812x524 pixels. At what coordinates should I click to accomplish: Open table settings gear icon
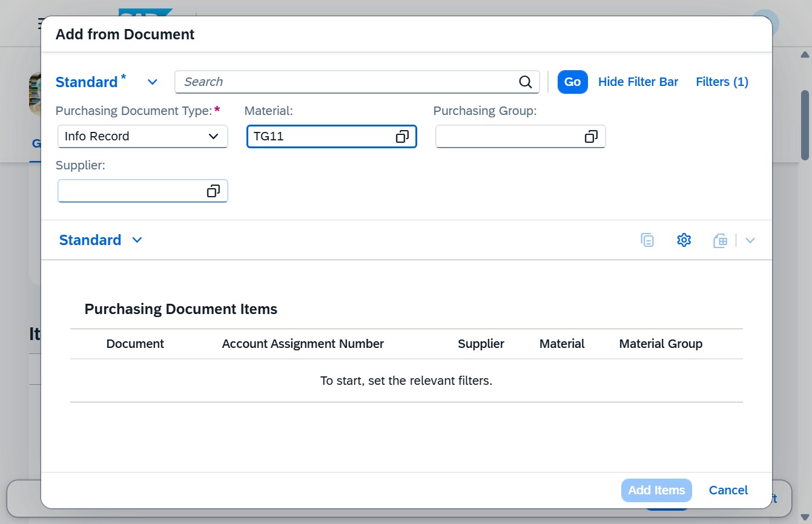pyautogui.click(x=684, y=240)
